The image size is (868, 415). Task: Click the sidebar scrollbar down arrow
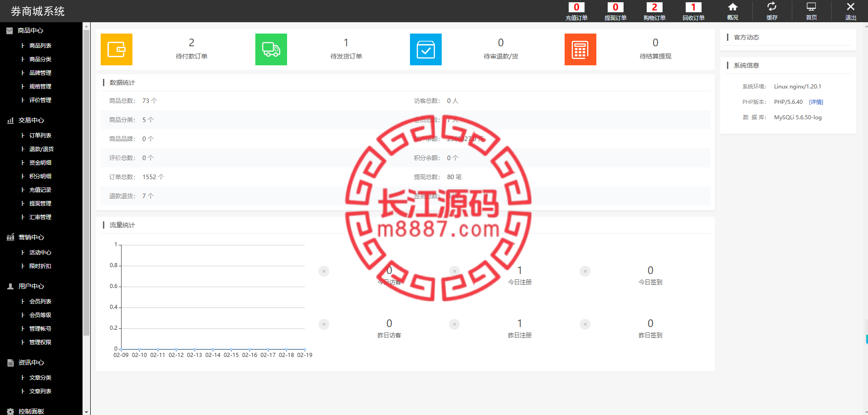[86, 412]
